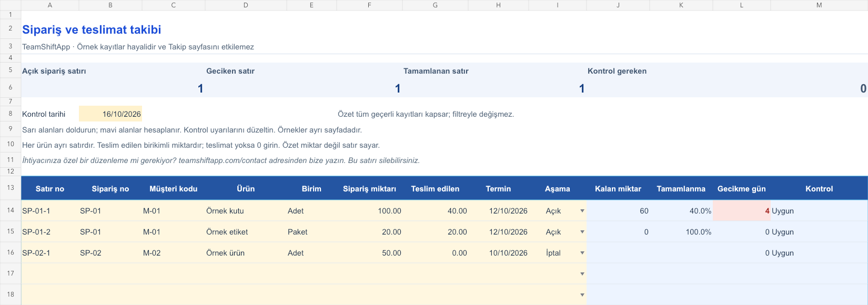Select column header D

click(x=246, y=5)
